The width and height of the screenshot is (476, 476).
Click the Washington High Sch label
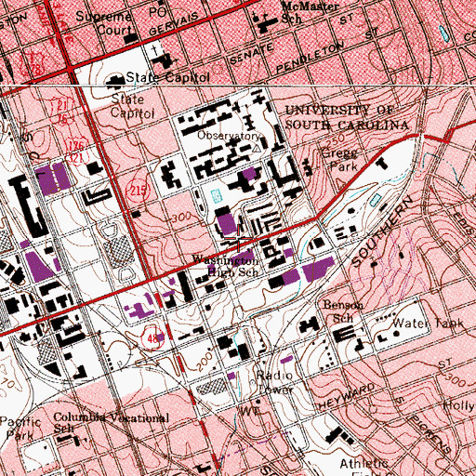(x=225, y=266)
